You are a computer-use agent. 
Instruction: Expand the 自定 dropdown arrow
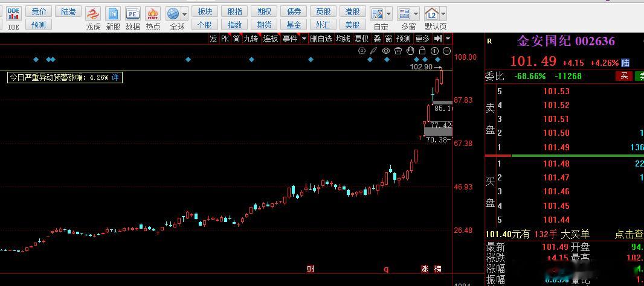[x=388, y=14]
